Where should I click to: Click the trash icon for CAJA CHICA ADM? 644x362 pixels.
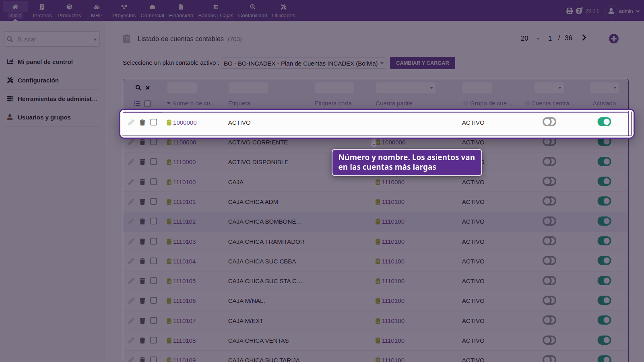pyautogui.click(x=142, y=202)
